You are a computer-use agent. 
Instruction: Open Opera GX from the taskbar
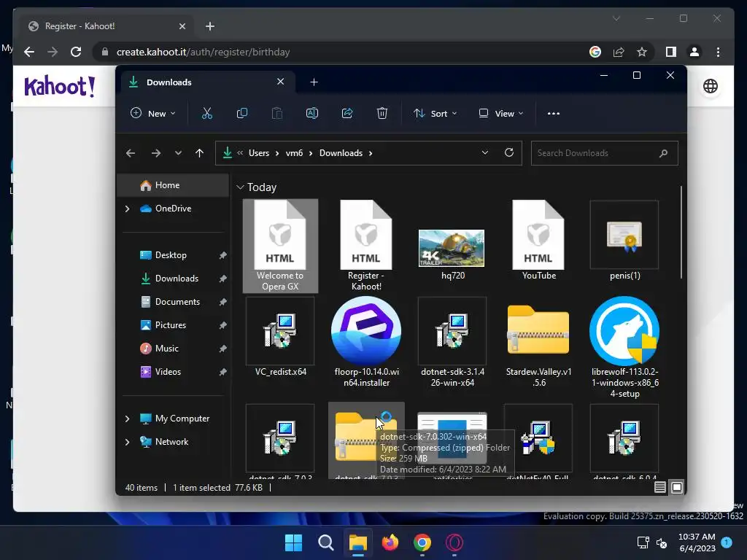pos(454,542)
